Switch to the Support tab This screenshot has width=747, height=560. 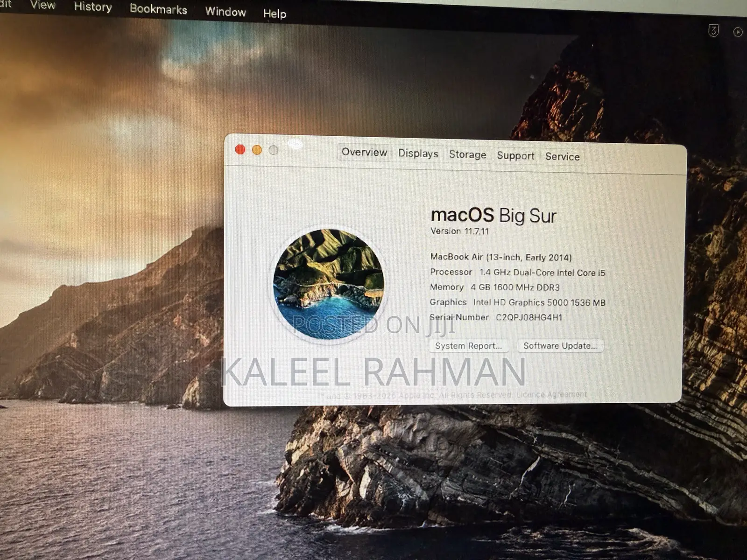[515, 156]
